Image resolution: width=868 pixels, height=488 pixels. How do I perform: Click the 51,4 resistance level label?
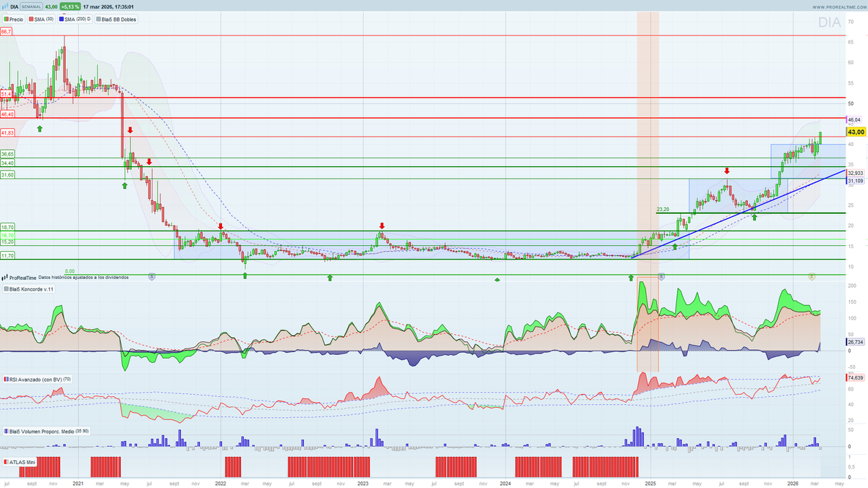[x=6, y=94]
